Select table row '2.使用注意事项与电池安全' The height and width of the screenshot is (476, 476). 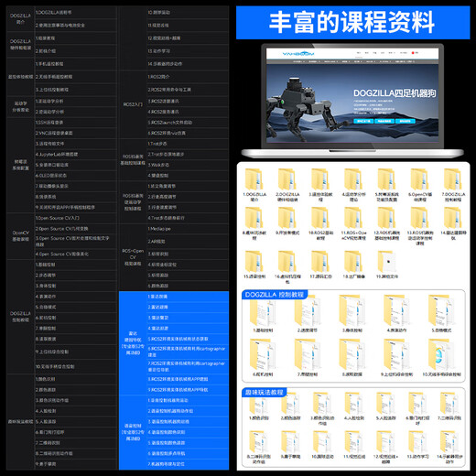coord(75,26)
